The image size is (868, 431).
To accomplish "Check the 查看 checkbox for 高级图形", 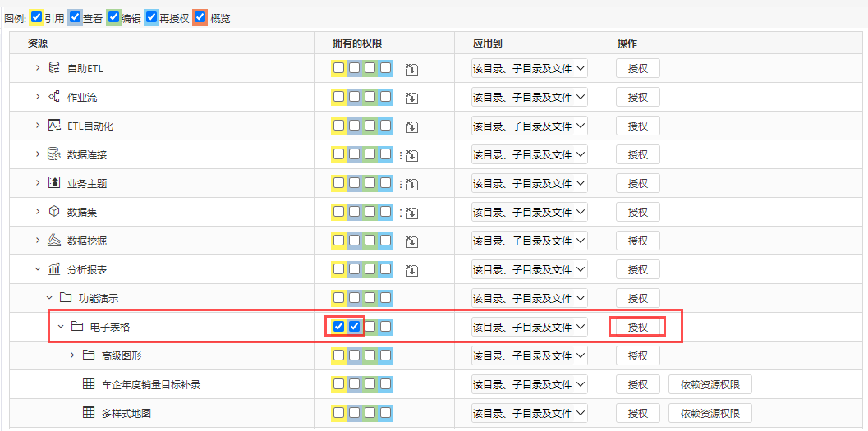I will (355, 355).
